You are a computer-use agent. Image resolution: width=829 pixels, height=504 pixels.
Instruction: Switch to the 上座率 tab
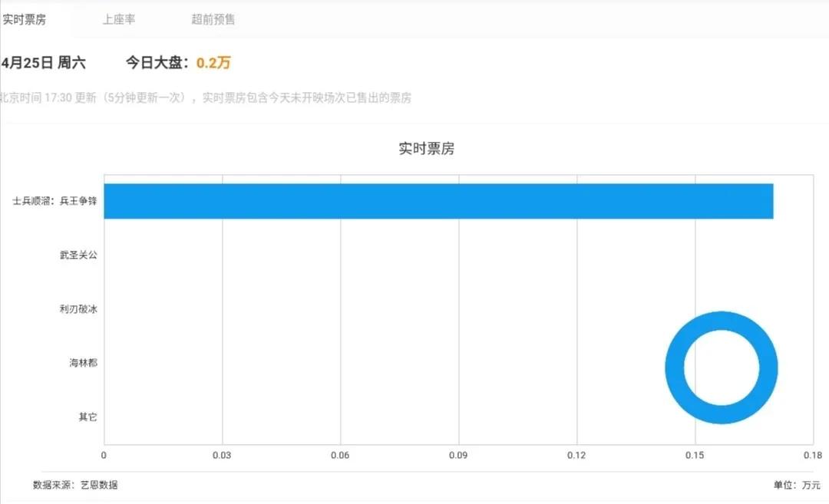click(119, 20)
